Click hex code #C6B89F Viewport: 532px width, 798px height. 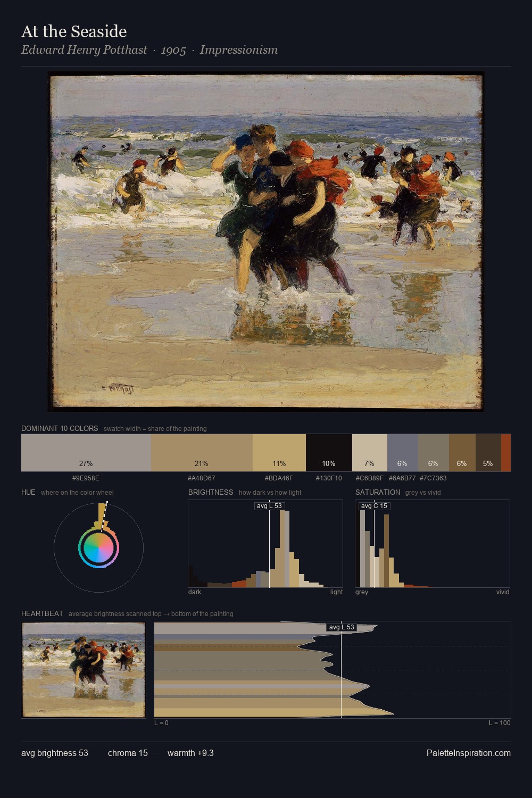[370, 478]
